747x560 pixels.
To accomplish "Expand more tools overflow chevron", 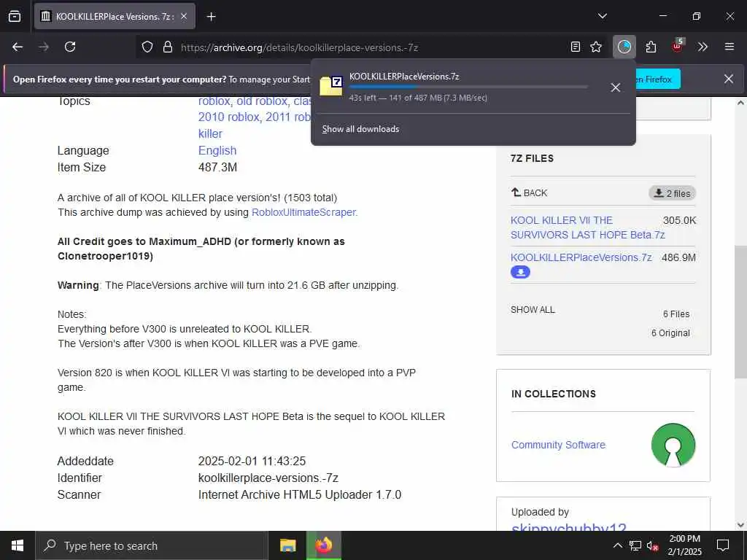I will (703, 47).
